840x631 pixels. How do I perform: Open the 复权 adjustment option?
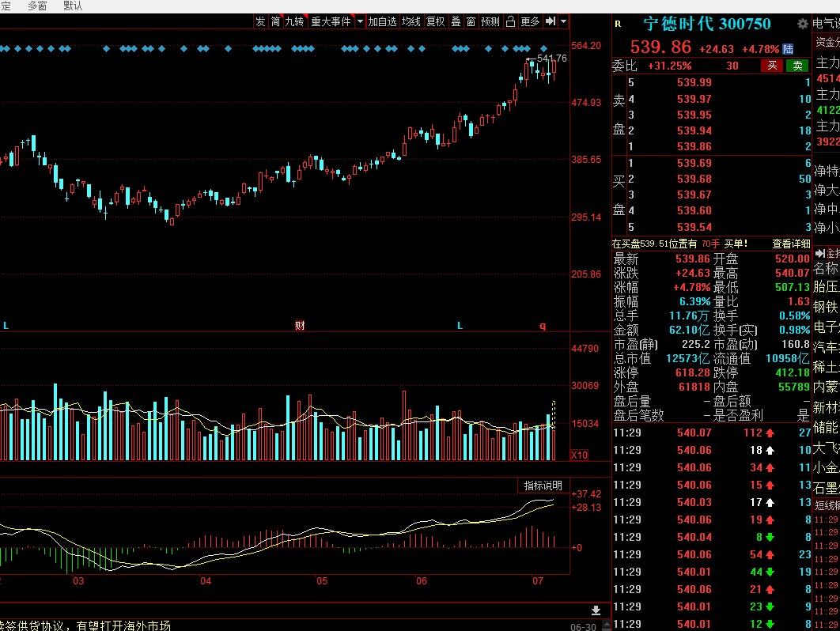[436, 21]
